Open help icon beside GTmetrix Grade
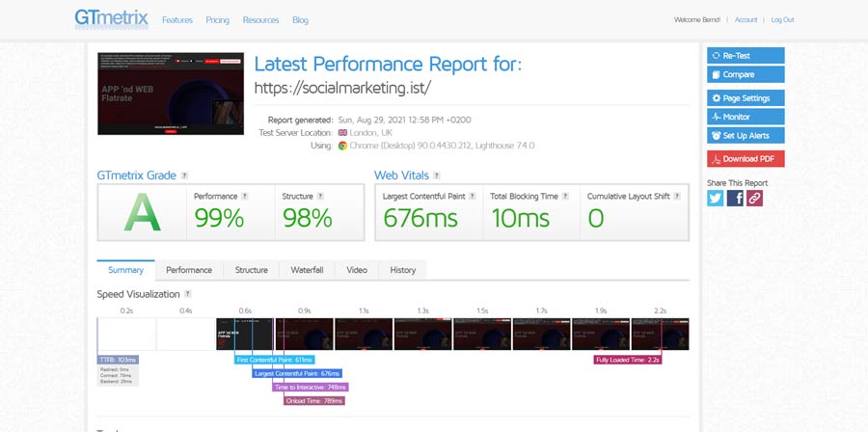This screenshot has width=868, height=432. click(184, 175)
